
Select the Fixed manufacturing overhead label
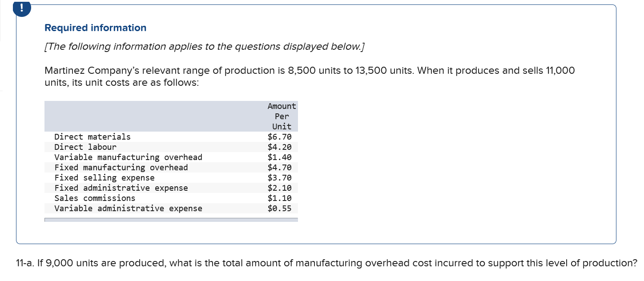coord(121,168)
